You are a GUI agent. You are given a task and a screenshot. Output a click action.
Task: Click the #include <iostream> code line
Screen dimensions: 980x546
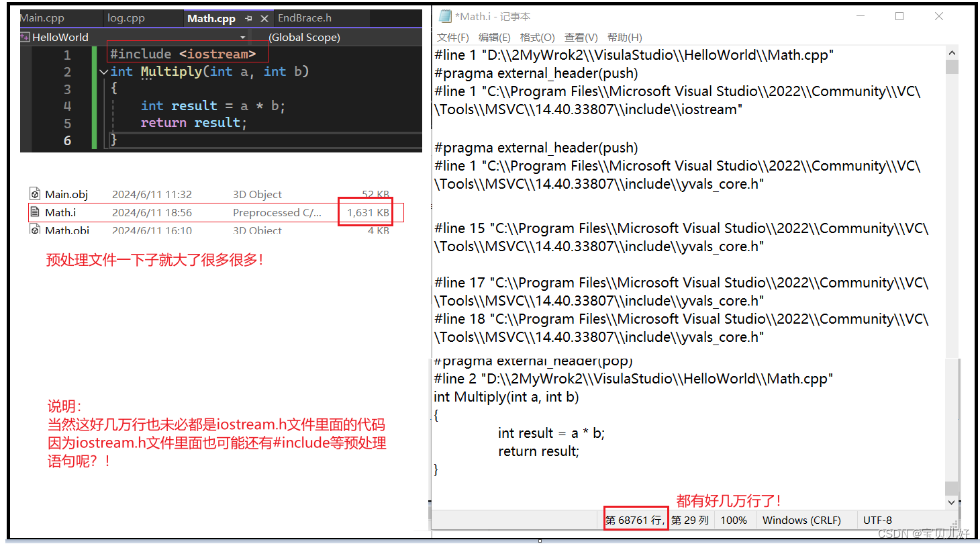point(183,54)
